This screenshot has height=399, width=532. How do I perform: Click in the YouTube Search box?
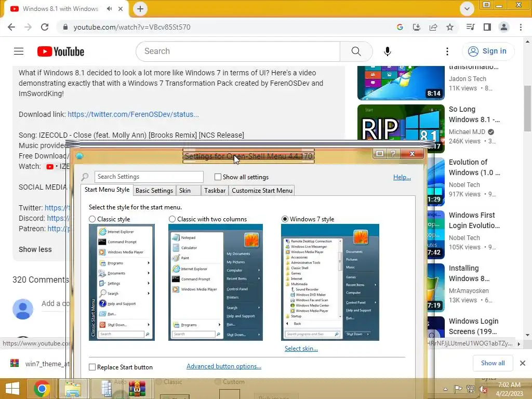point(238,51)
